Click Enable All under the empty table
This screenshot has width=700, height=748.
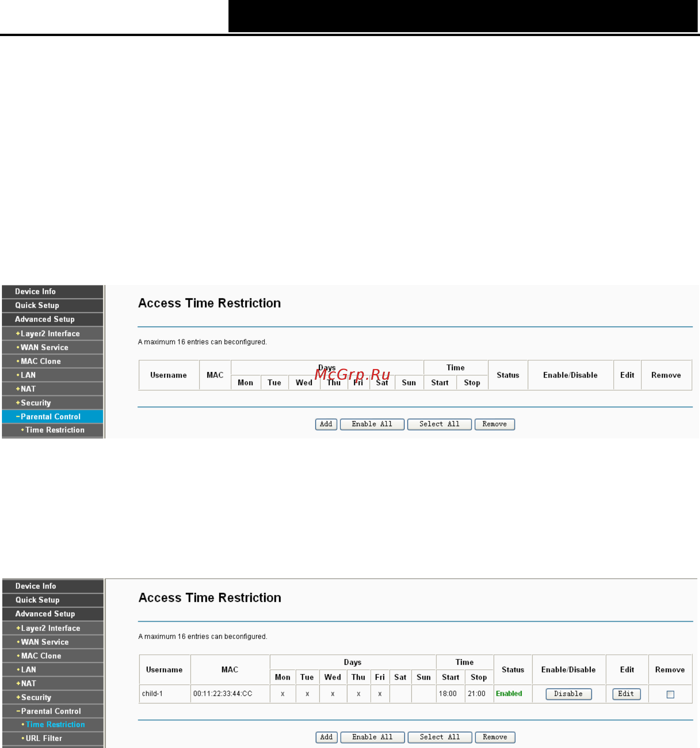pos(372,424)
